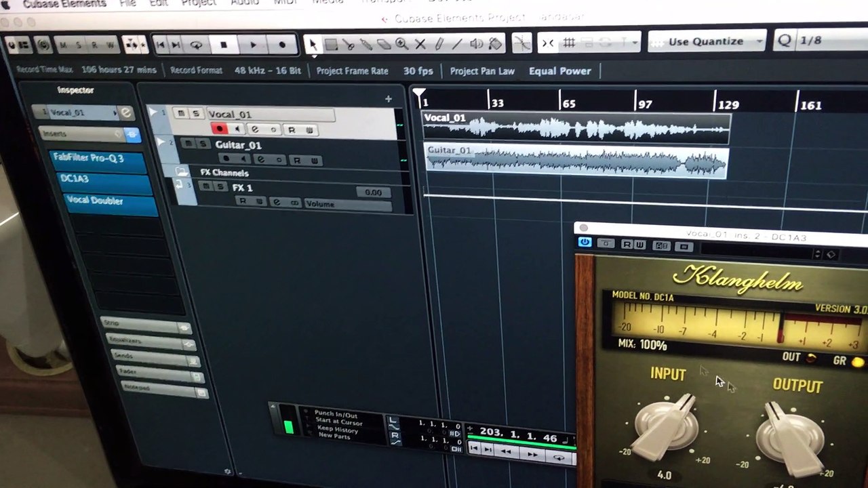Open snap type dropdown arrow
868x488 pixels.
635,42
